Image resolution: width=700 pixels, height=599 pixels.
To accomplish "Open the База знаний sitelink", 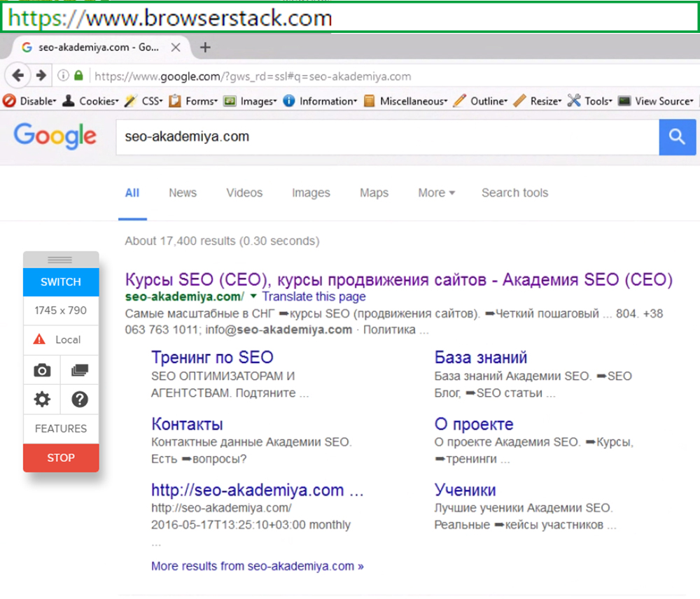I will click(x=481, y=357).
